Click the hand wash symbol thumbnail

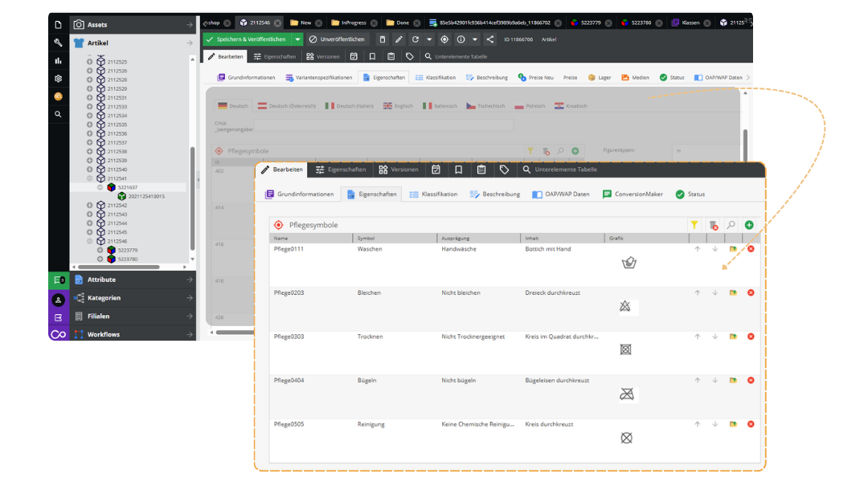(628, 263)
